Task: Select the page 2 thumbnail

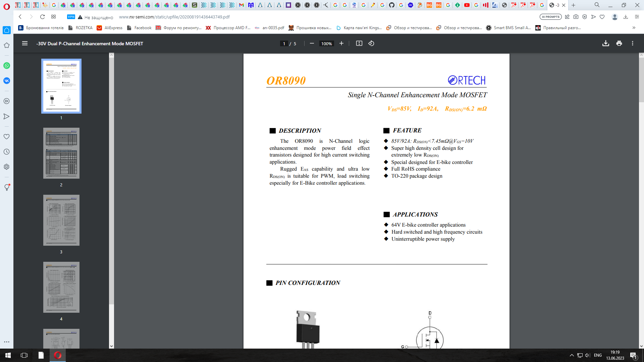Action: [61, 153]
